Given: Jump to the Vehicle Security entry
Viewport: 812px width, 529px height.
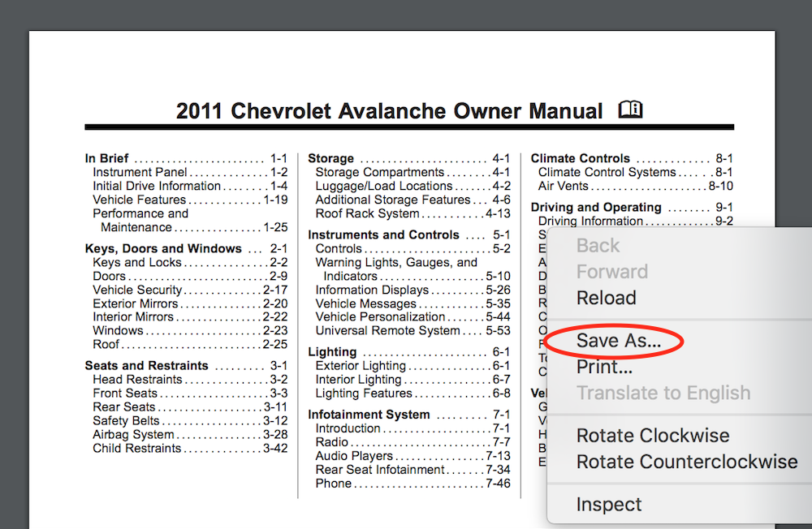Looking at the screenshot, I should click(x=137, y=290).
